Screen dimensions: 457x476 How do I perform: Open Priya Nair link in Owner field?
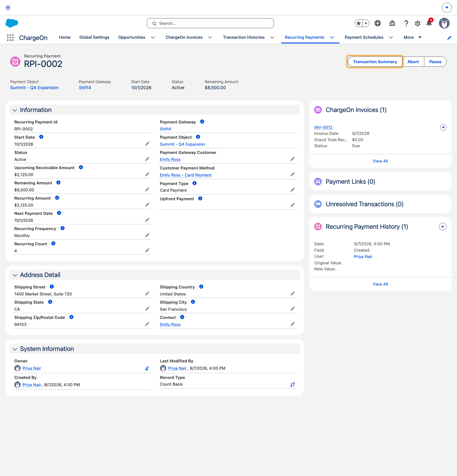[x=32, y=368]
